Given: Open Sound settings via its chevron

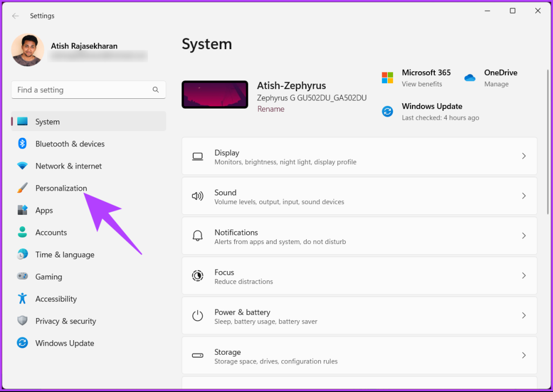Looking at the screenshot, I should 523,196.
